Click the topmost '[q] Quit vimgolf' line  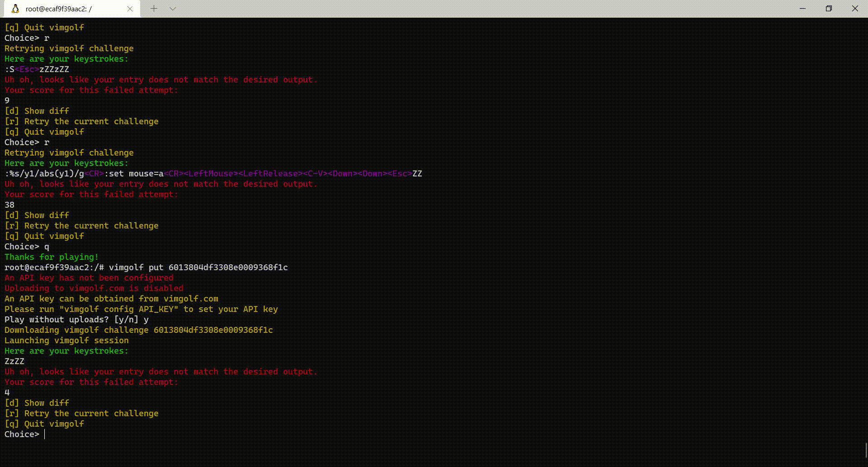pyautogui.click(x=44, y=28)
